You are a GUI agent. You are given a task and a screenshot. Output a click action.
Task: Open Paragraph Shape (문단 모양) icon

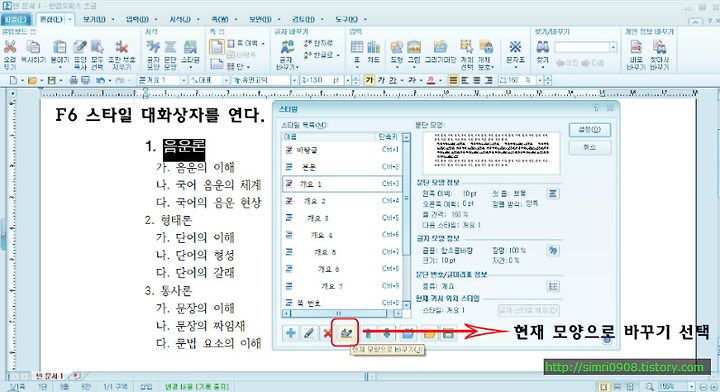tap(170, 47)
